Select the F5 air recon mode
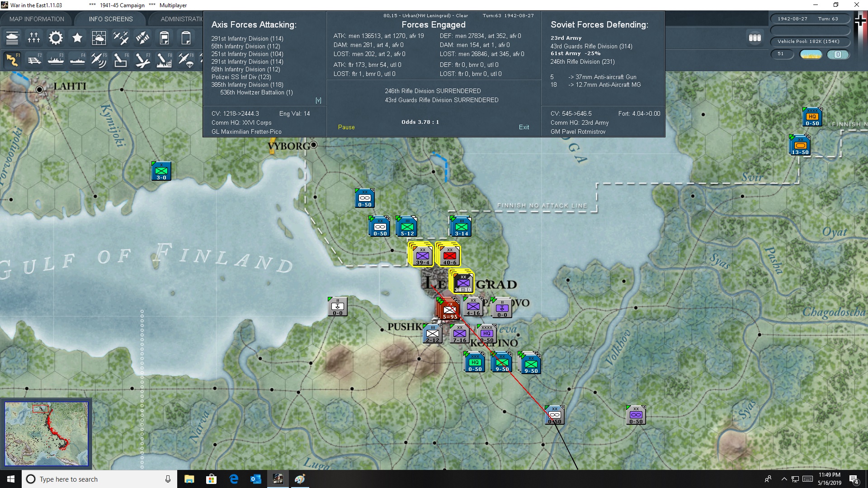This screenshot has width=868, height=488. coord(99,60)
